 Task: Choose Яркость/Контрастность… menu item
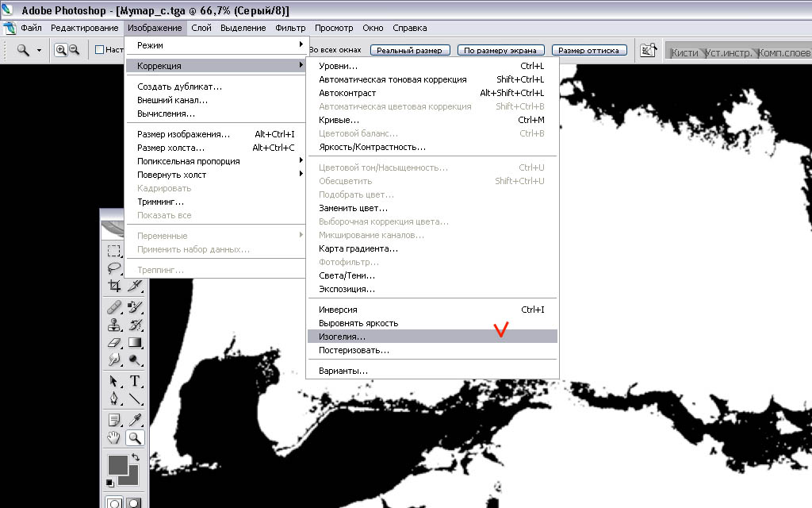pyautogui.click(x=432, y=147)
